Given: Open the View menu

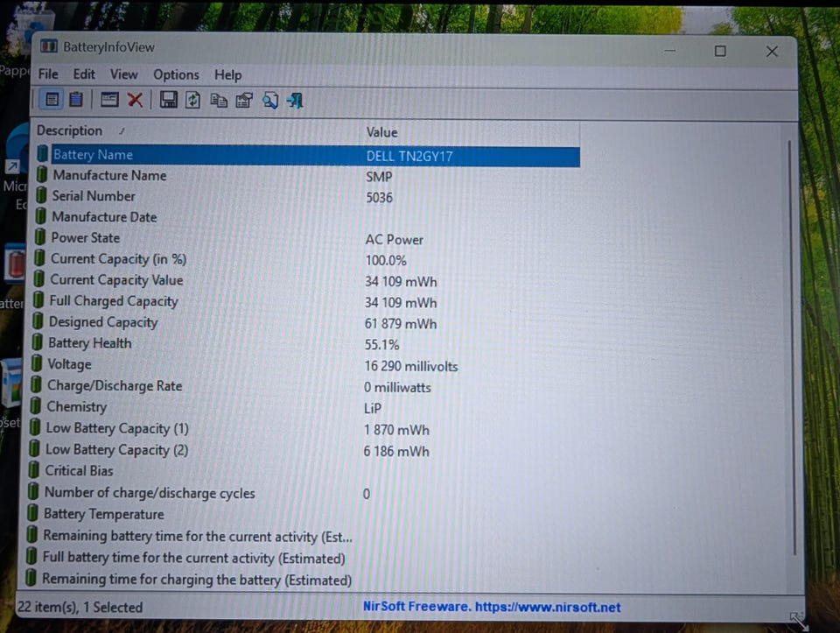Looking at the screenshot, I should (x=123, y=74).
